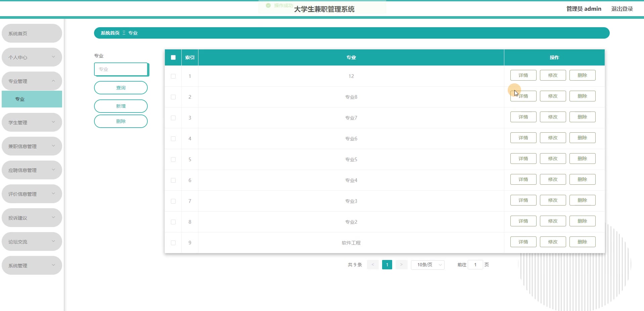Click 删除 for row 12
Image resolution: width=644 pixels, height=311 pixels.
[x=583, y=75]
